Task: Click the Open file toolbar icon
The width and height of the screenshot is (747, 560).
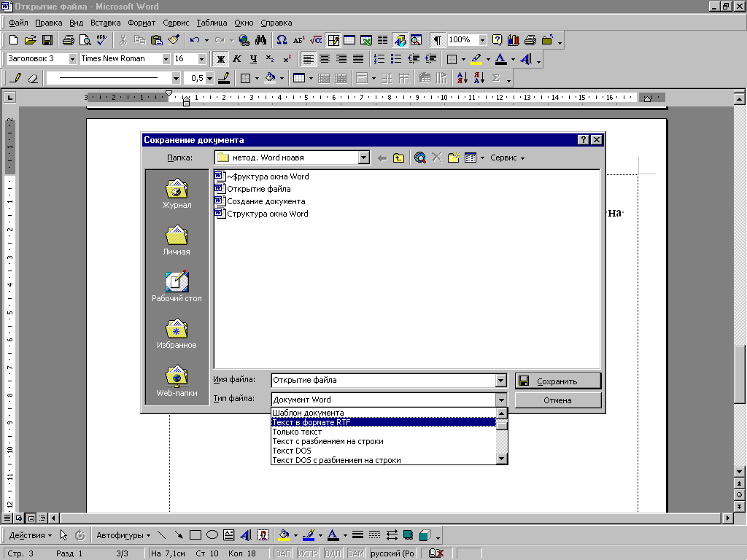Action: (30, 40)
